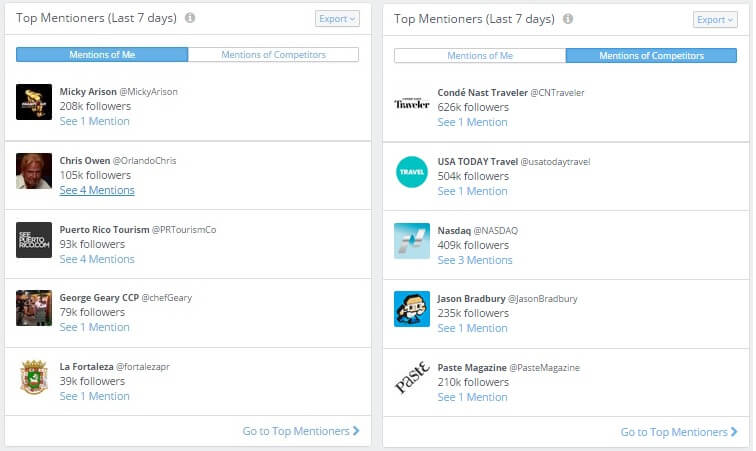The height and width of the screenshot is (451, 756).
Task: Click Micky Arison name
Action: (x=88, y=92)
